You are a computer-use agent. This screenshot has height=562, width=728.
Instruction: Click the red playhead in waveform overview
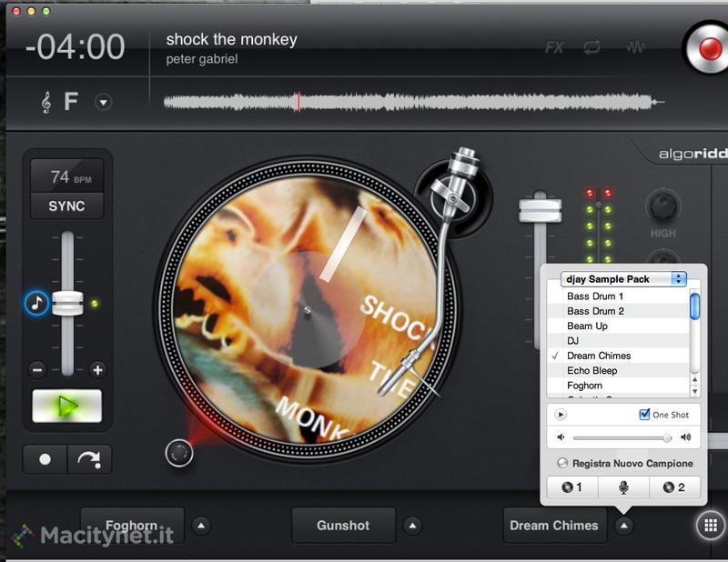299,102
